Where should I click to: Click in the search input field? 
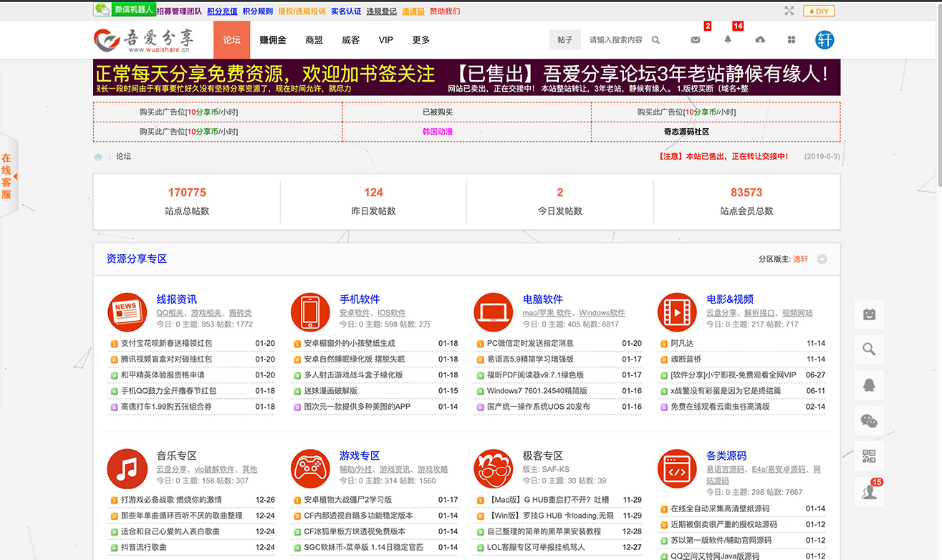click(x=616, y=40)
